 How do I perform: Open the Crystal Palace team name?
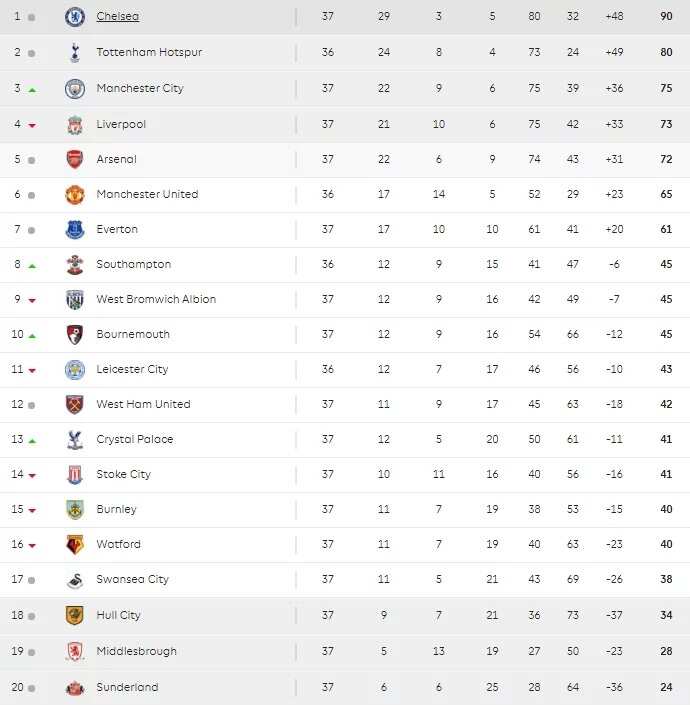pyautogui.click(x=135, y=439)
